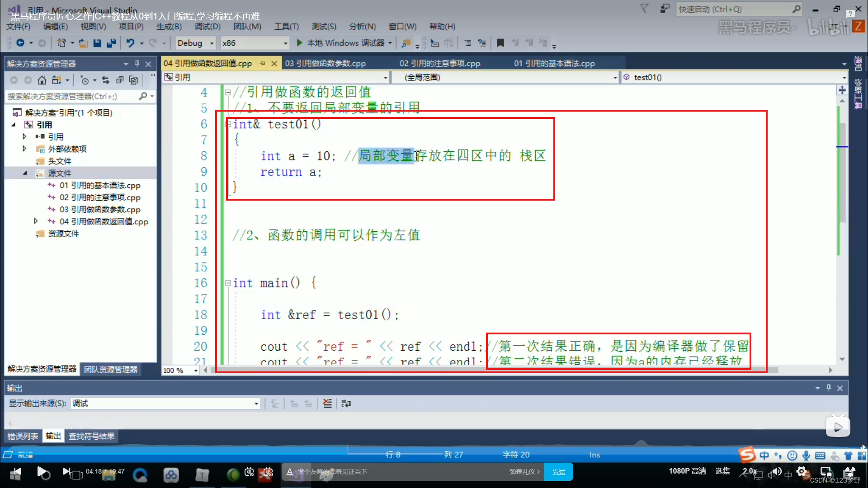Toggle the bookmark on current line
868x488 pixels.
tap(500, 43)
